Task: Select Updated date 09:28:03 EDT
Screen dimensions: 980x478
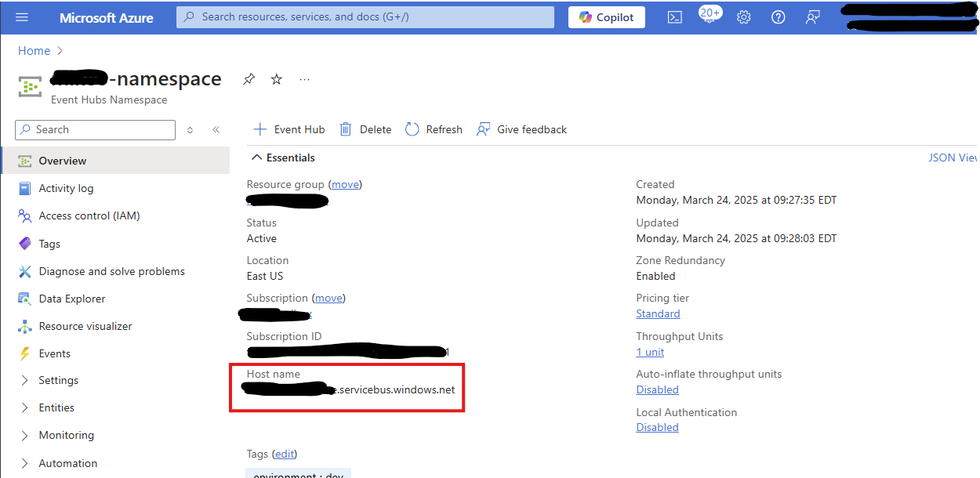Action: (736, 238)
